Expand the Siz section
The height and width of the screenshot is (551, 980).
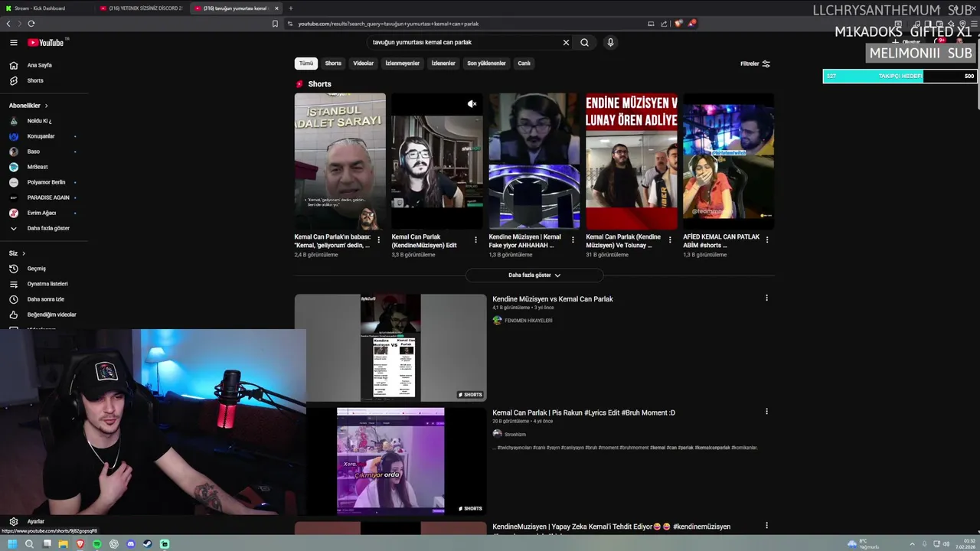(x=17, y=253)
